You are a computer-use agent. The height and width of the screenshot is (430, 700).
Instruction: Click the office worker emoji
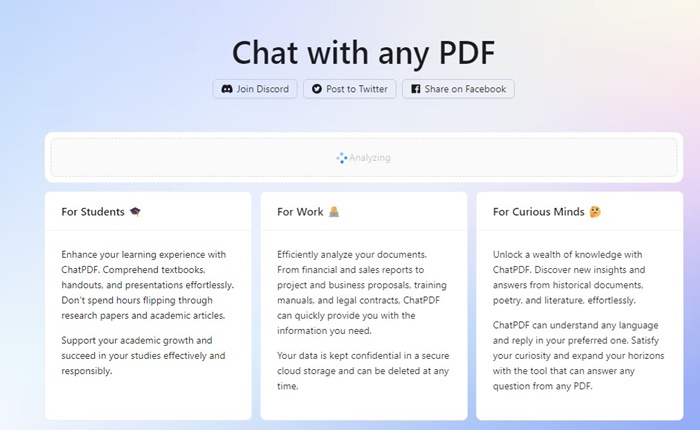coord(334,212)
